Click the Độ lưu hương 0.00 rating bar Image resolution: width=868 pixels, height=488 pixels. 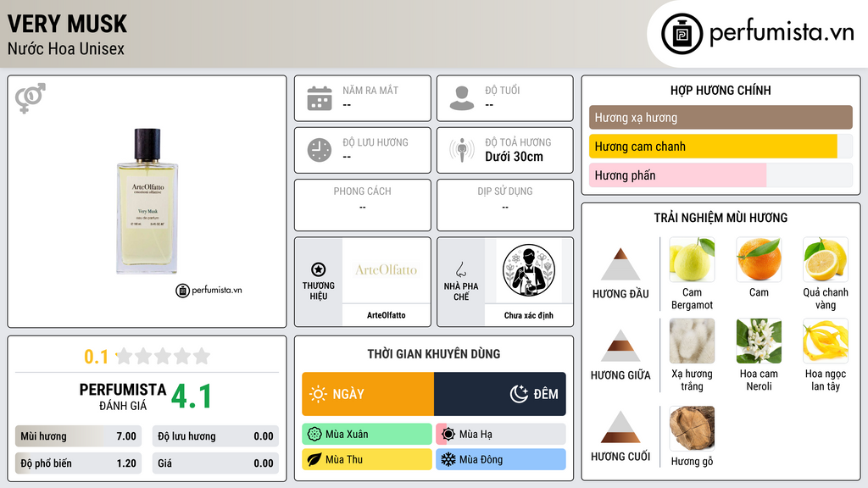click(x=215, y=436)
